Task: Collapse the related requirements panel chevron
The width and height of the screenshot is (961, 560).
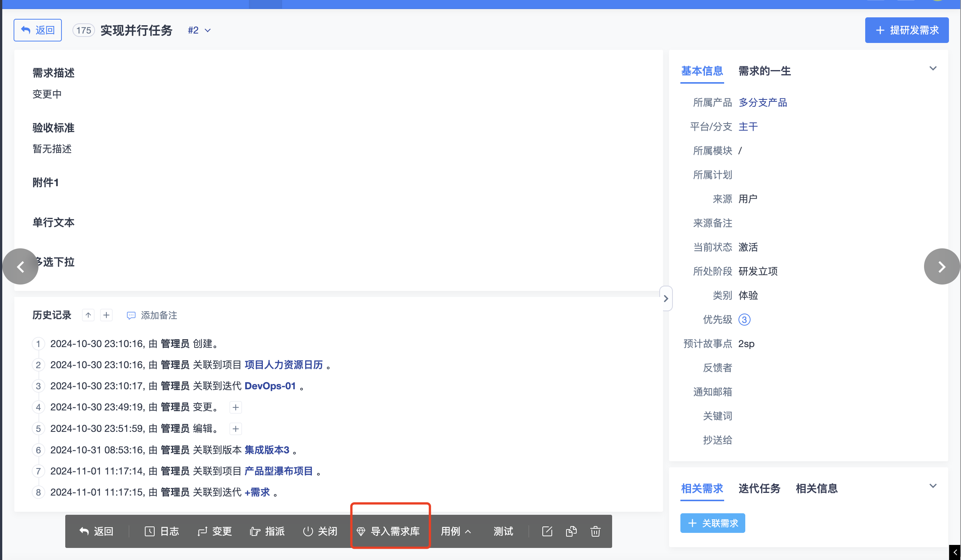Action: pos(933,486)
